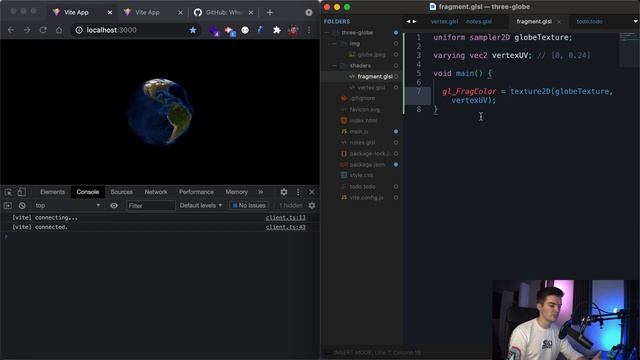640x360 pixels.
Task: Open the Chrome profile avatar
Action: 293,30
